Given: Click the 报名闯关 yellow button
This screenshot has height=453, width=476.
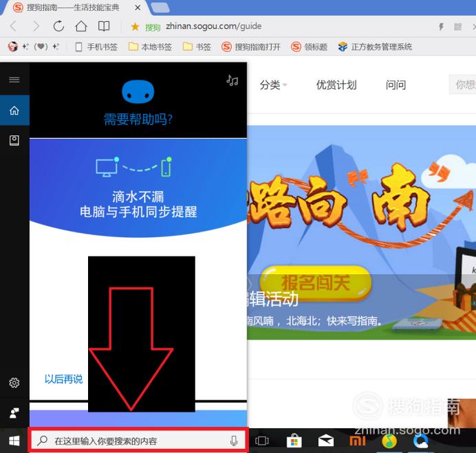Looking at the screenshot, I should coord(316,283).
